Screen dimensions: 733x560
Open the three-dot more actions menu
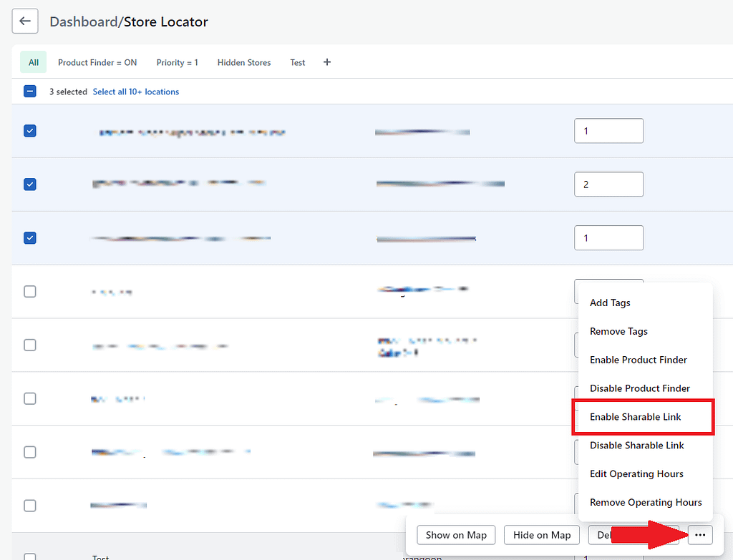pos(700,535)
